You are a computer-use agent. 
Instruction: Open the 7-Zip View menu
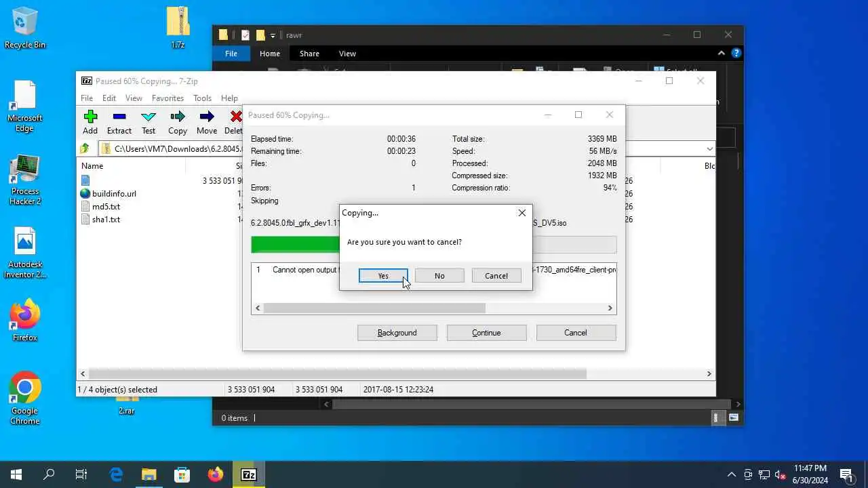[134, 98]
